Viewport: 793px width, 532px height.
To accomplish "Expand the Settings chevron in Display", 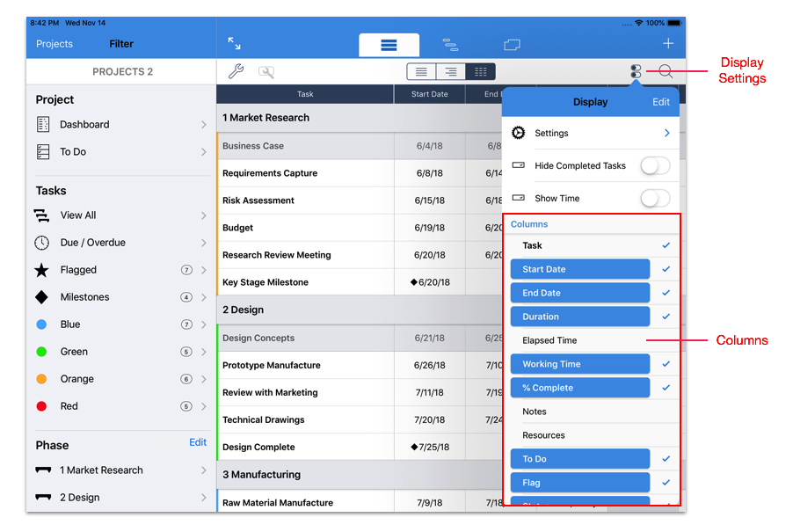I will click(x=666, y=133).
